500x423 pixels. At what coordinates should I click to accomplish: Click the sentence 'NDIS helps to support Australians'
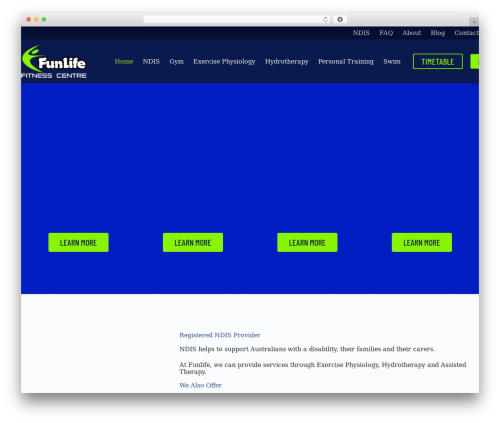click(x=307, y=349)
